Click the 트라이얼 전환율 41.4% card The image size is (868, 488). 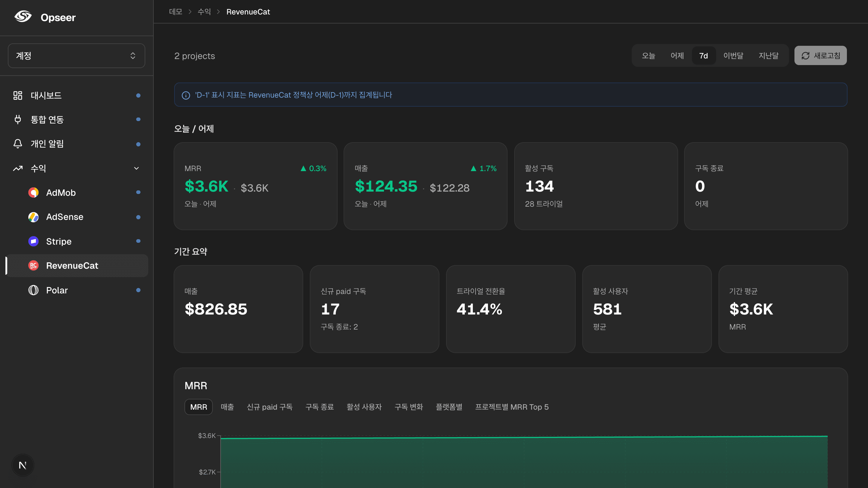click(x=511, y=309)
